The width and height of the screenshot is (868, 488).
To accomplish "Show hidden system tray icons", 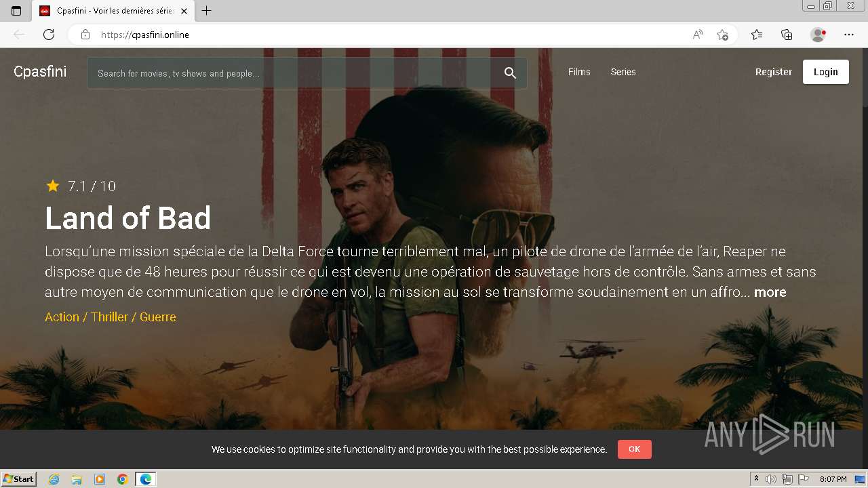I will [x=757, y=479].
